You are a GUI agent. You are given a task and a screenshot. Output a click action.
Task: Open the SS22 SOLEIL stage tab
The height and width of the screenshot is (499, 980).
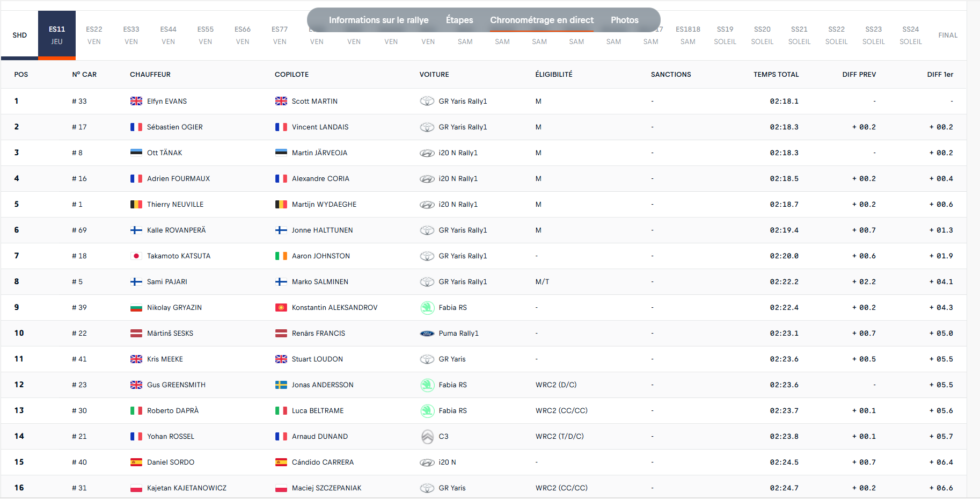[836, 35]
